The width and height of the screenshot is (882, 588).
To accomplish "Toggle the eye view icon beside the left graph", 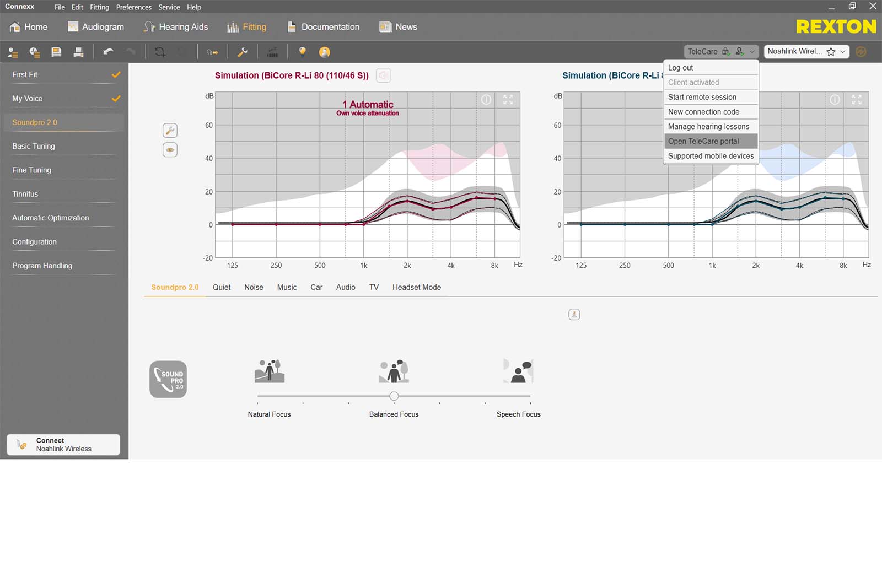I will (x=170, y=149).
